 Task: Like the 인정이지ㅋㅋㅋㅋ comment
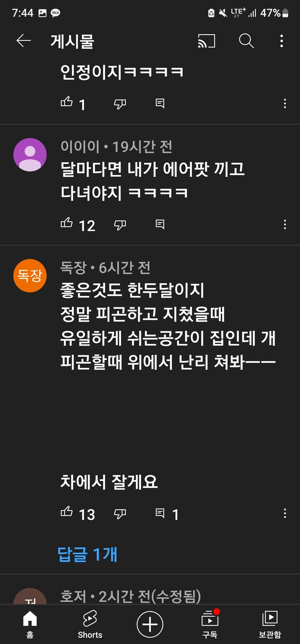coord(67,102)
